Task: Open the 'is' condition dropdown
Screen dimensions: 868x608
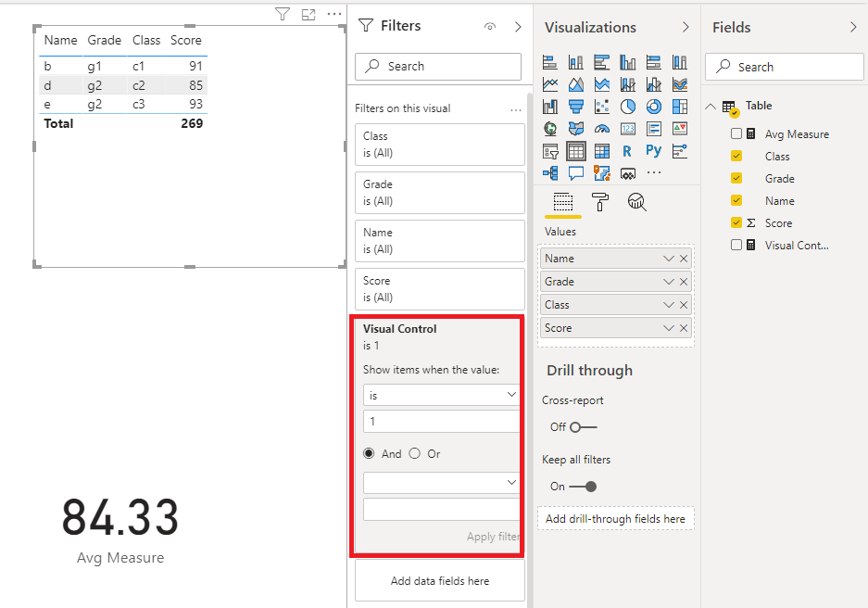Action: (441, 395)
